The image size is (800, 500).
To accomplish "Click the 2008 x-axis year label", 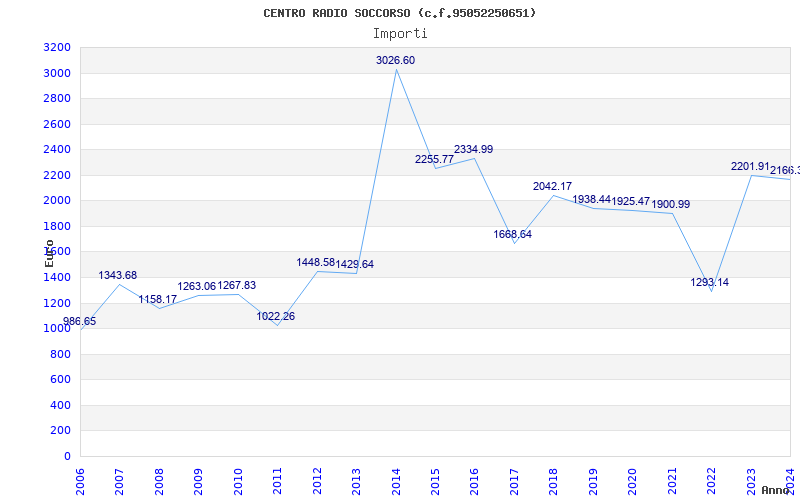I will (x=159, y=482).
